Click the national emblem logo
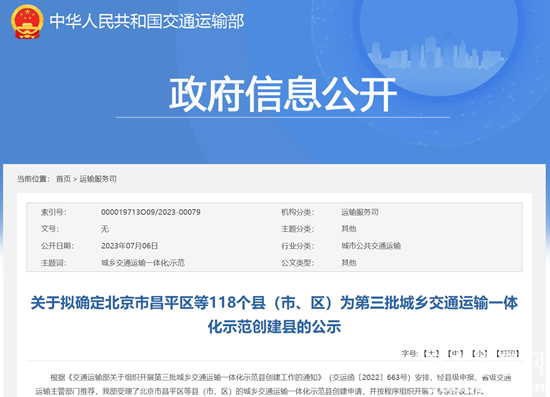The image size is (550, 397). click(27, 21)
